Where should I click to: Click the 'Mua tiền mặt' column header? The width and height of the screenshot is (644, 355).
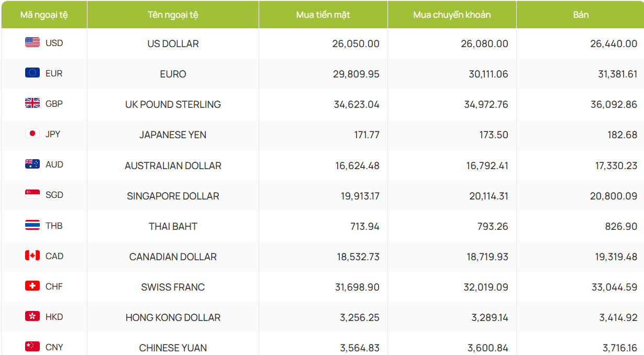point(323,15)
